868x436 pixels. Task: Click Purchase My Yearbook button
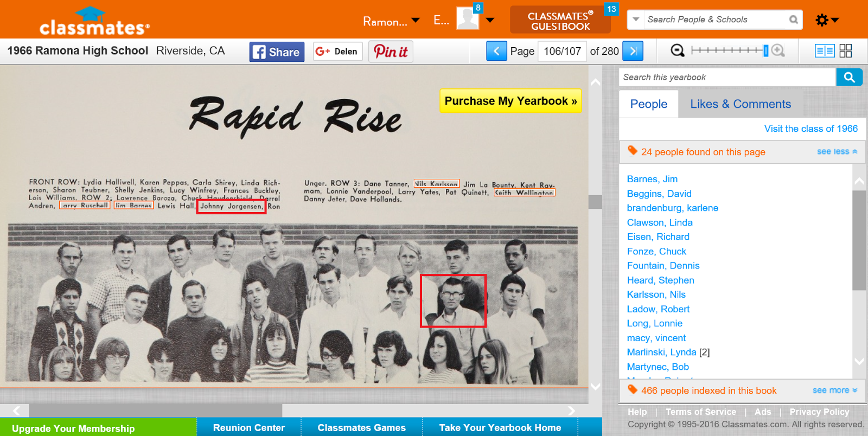point(510,101)
